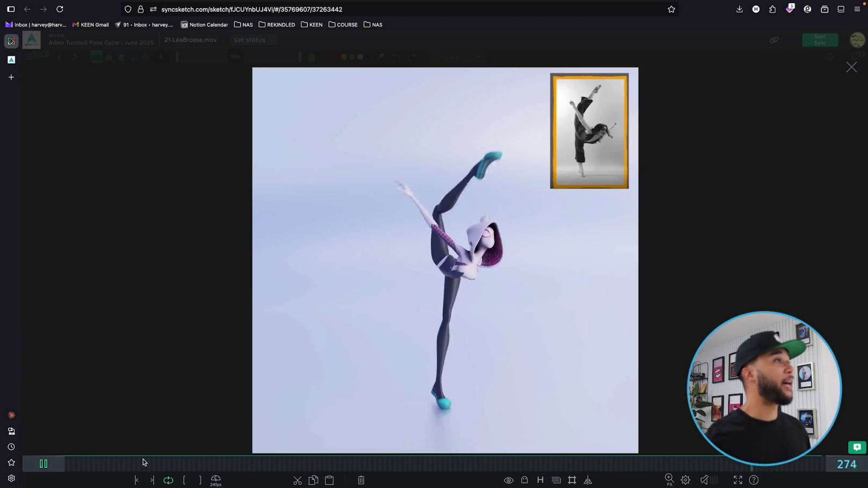
Task: Mute audio with the speaker icon
Action: (x=705, y=480)
